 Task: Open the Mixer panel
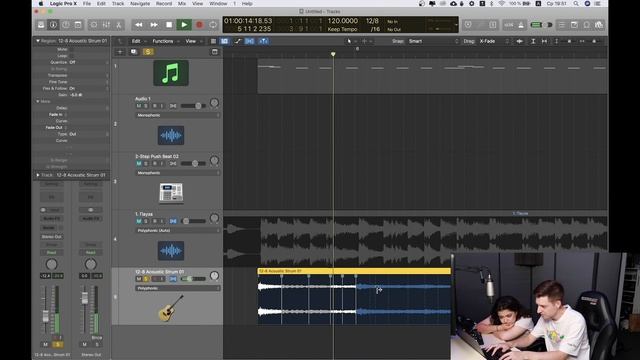point(106,25)
